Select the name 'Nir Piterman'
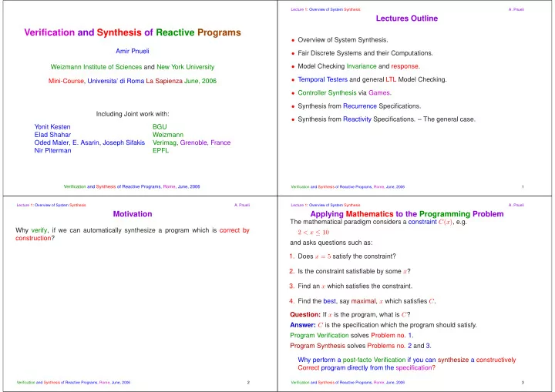The width and height of the screenshot is (555, 392). pyautogui.click(x=52, y=150)
